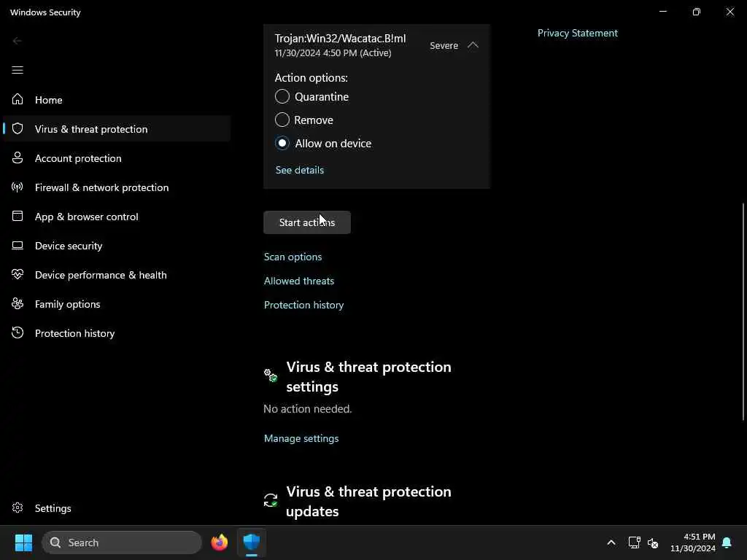747x560 pixels.
Task: Click the back arrow icon
Action: coord(18,41)
